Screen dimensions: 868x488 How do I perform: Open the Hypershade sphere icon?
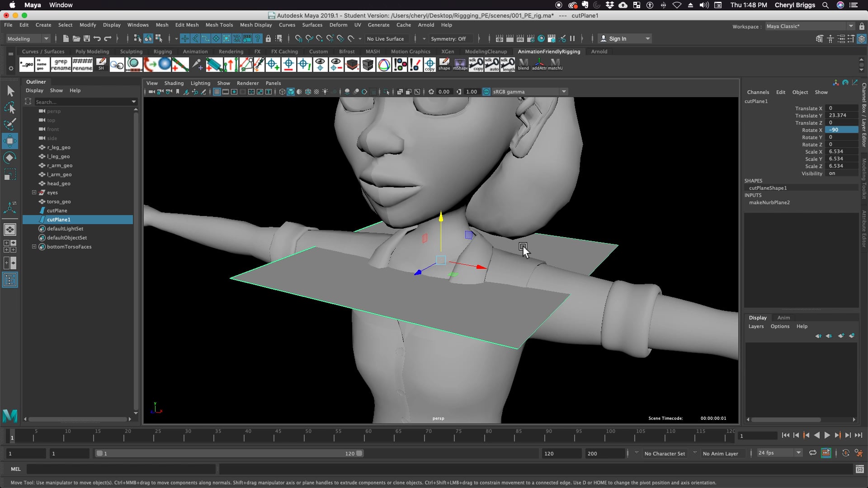pyautogui.click(x=541, y=38)
